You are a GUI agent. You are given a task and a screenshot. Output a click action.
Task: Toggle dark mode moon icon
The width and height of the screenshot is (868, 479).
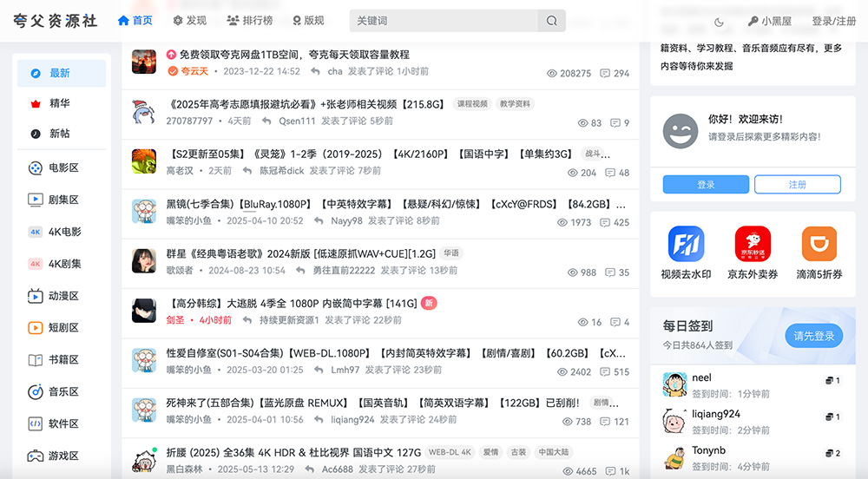point(719,22)
